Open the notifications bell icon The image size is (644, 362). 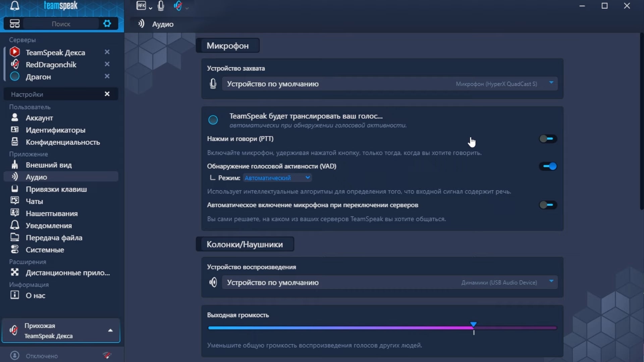coord(15,6)
